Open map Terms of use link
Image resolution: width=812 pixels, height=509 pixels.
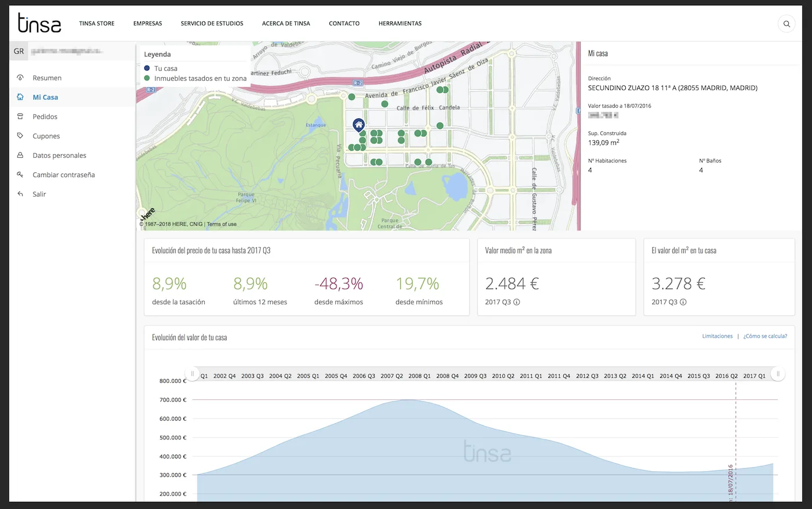click(x=222, y=224)
